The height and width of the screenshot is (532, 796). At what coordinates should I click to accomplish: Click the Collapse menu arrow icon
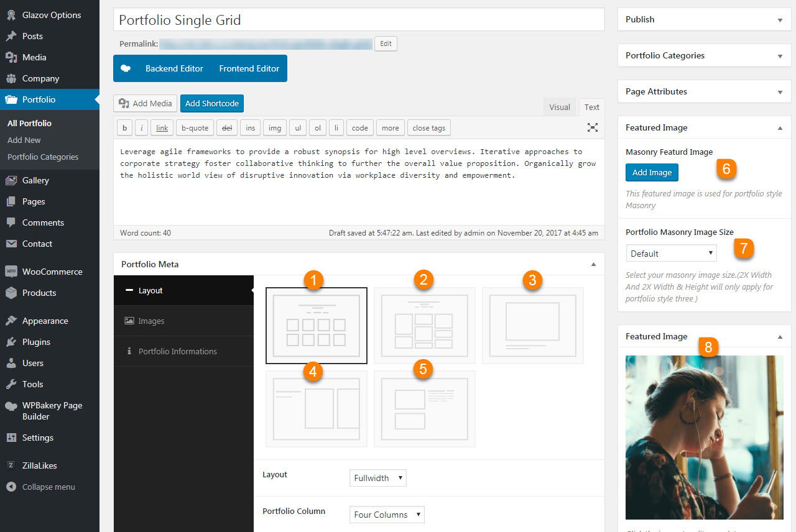[x=11, y=487]
